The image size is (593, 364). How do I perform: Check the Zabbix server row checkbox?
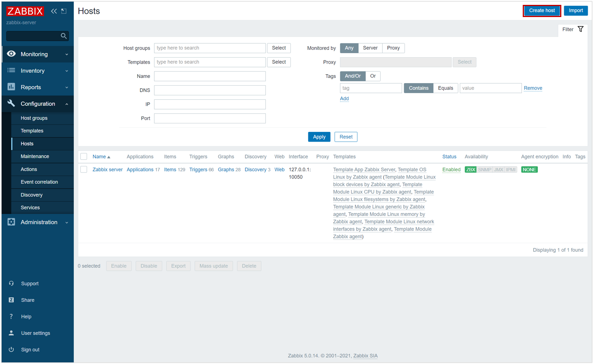click(x=84, y=170)
